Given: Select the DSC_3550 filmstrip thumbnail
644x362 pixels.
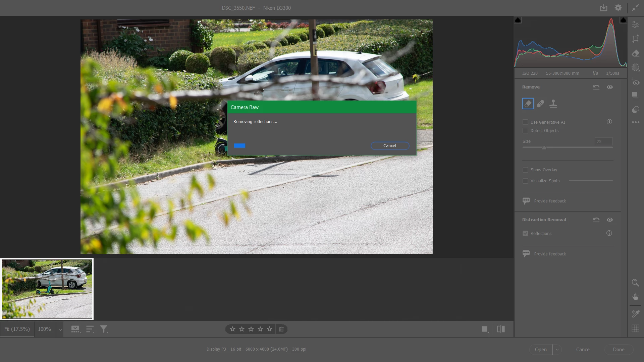Looking at the screenshot, I should click(x=47, y=289).
